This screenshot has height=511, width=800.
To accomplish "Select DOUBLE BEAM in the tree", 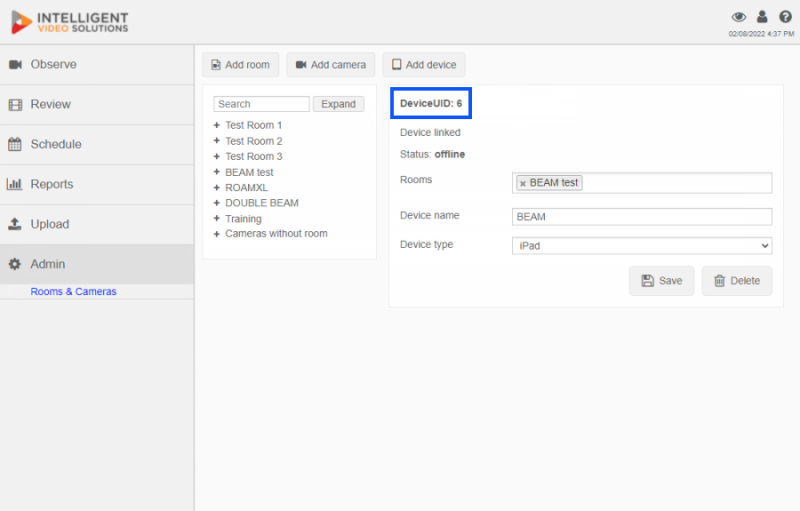I will tap(262, 203).
